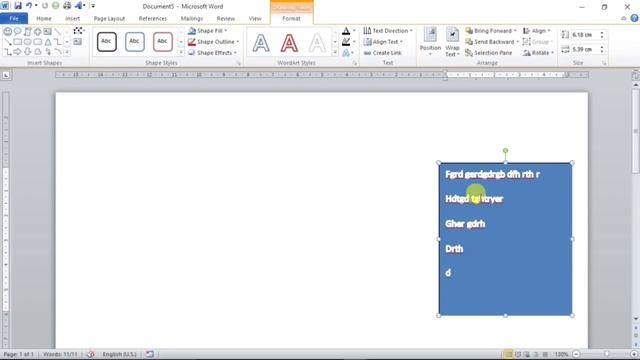This screenshot has height=360, width=640.
Task: Click the proofing errors status bar icon
Action: coord(91,354)
